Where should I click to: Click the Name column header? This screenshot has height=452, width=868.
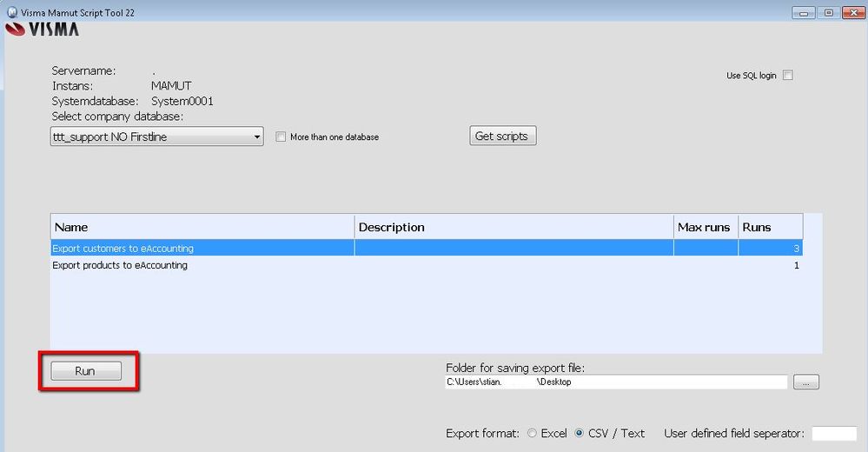202,227
